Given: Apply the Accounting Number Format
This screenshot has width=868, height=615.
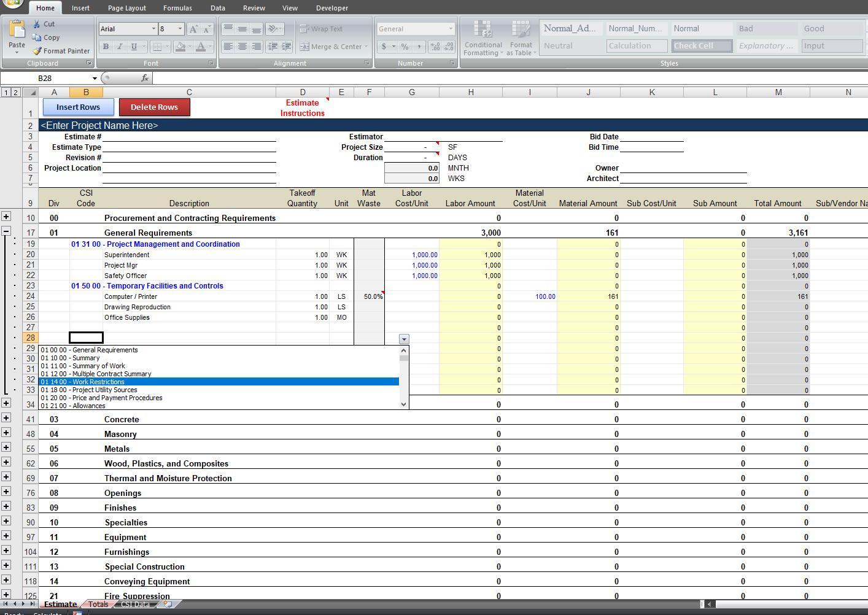Looking at the screenshot, I should click(384, 46).
